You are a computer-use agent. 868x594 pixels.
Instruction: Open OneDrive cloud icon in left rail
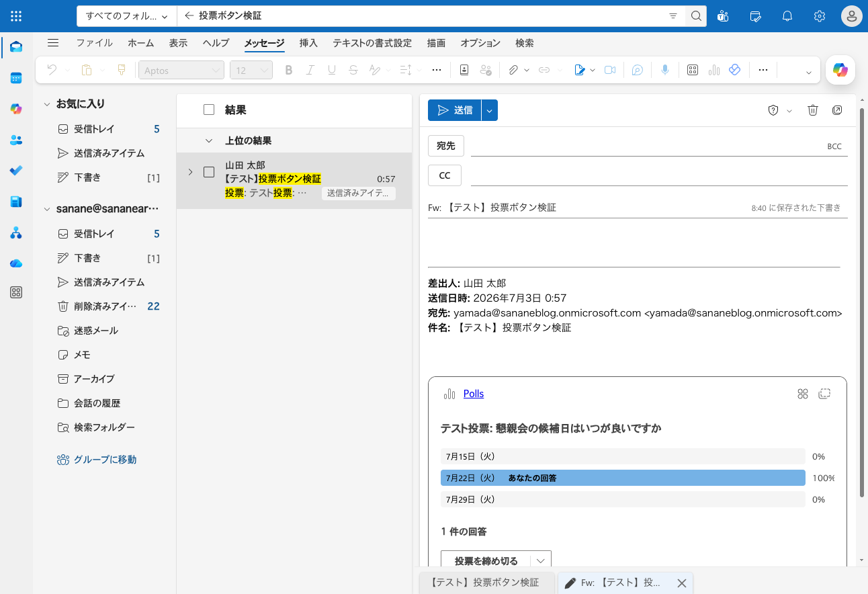tap(16, 263)
